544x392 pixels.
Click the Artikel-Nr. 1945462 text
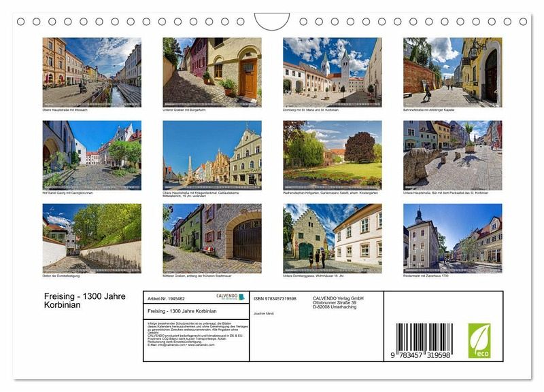coord(167,298)
